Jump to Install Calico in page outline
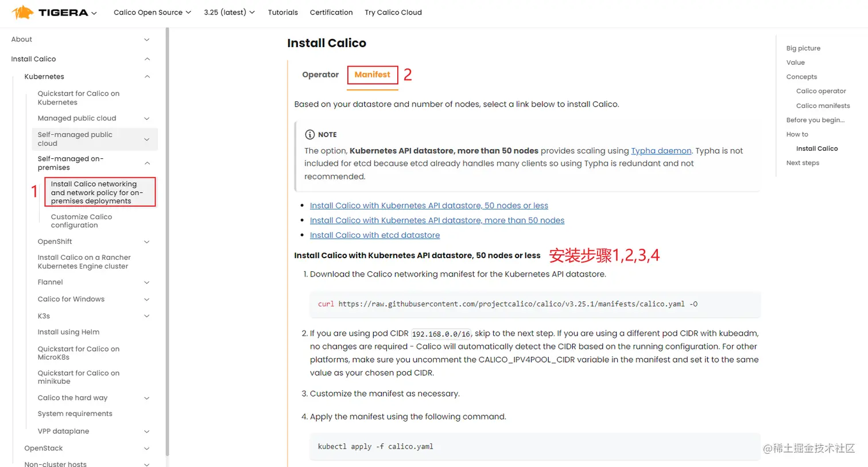This screenshot has width=868, height=467. 817,149
